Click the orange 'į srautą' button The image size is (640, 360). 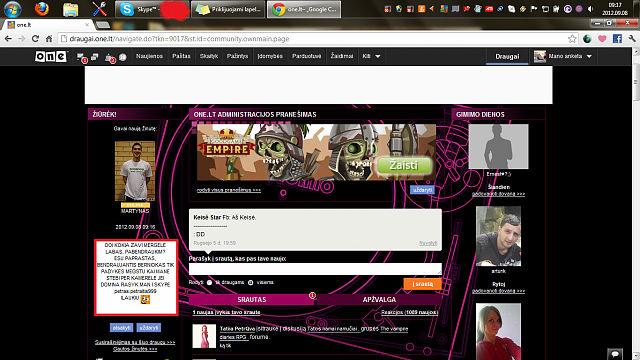point(422,284)
